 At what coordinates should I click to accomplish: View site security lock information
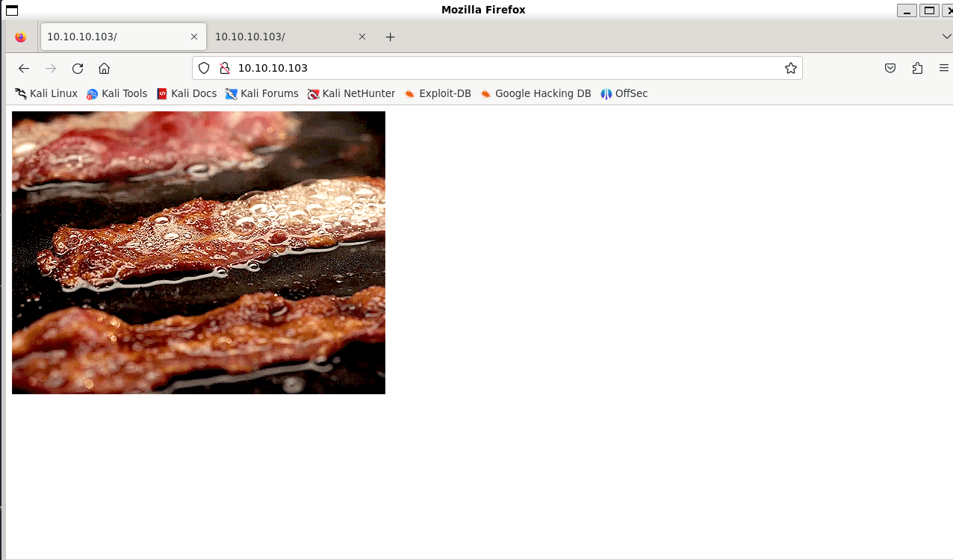(224, 68)
